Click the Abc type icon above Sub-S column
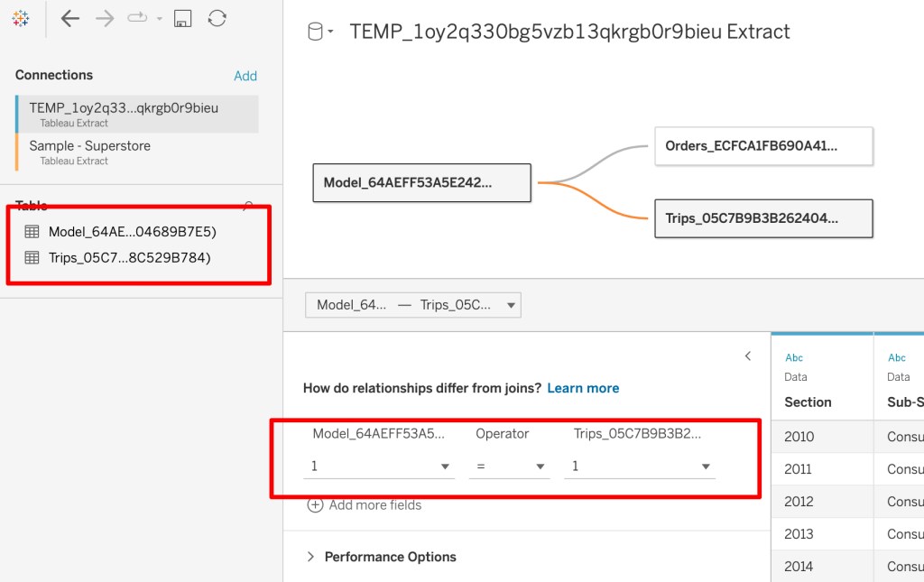The height and width of the screenshot is (582, 924). 897,357
